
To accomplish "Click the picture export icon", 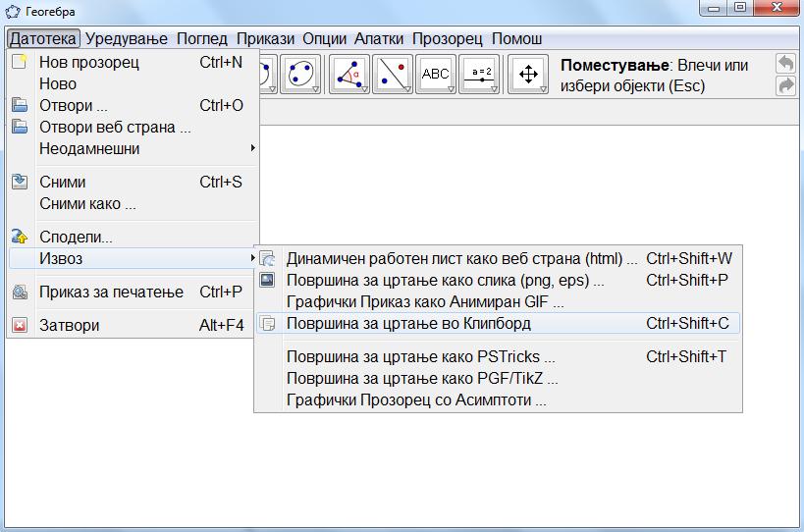I will coord(267,280).
